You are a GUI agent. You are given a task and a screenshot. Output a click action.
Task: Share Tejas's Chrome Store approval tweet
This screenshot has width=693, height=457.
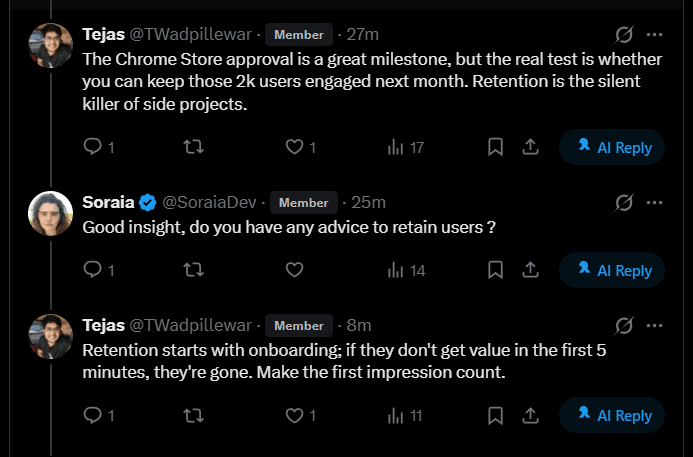(530, 148)
